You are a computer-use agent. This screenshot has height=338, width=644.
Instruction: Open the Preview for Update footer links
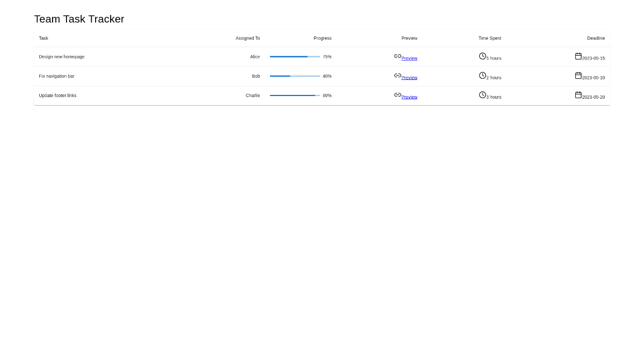coord(409,97)
